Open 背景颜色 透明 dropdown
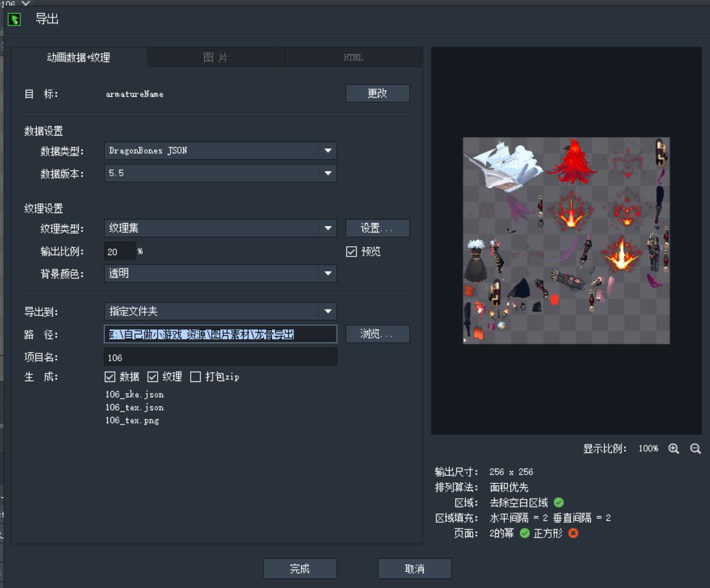 point(220,273)
